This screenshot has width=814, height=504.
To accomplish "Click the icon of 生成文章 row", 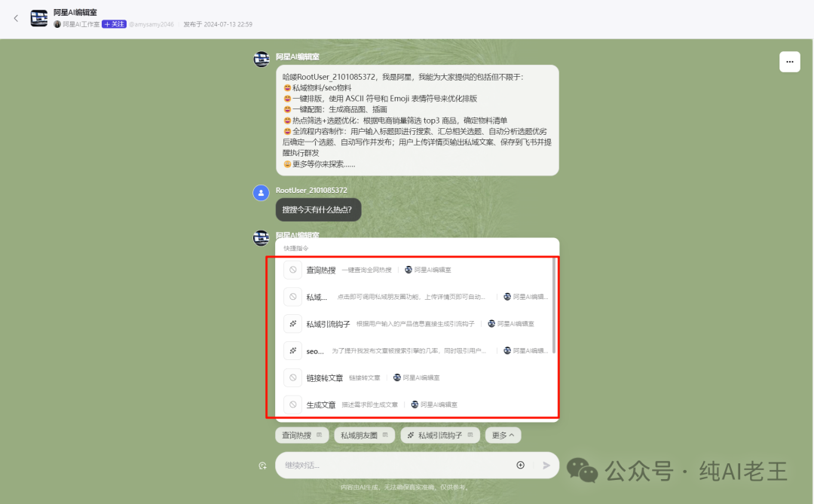I will pyautogui.click(x=292, y=405).
